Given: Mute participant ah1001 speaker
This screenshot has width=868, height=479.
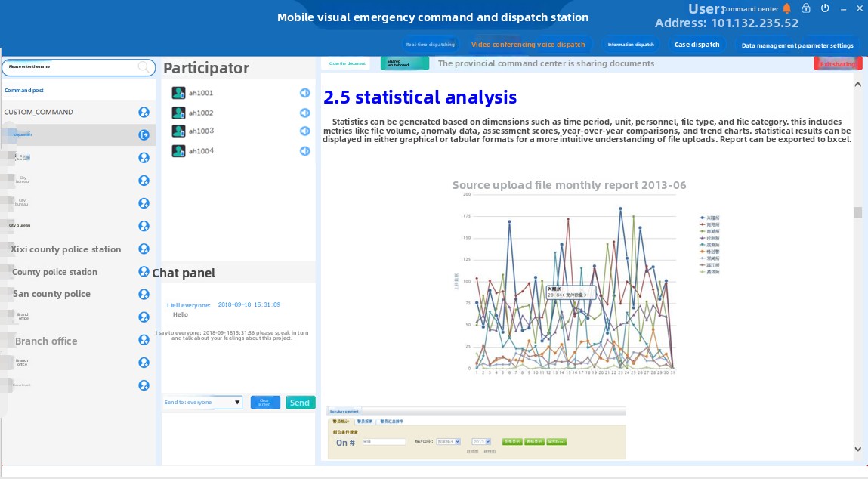Looking at the screenshot, I should click(304, 93).
